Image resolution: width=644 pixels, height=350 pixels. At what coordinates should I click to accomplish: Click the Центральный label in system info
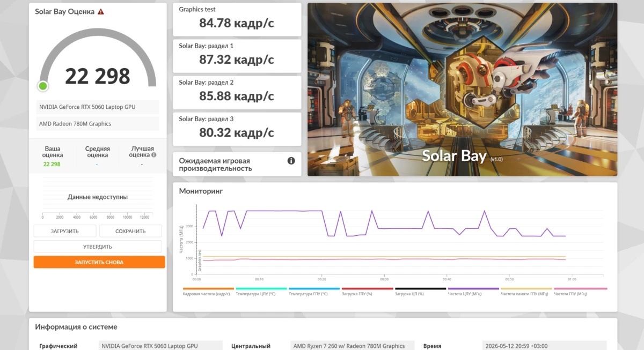pos(251,346)
